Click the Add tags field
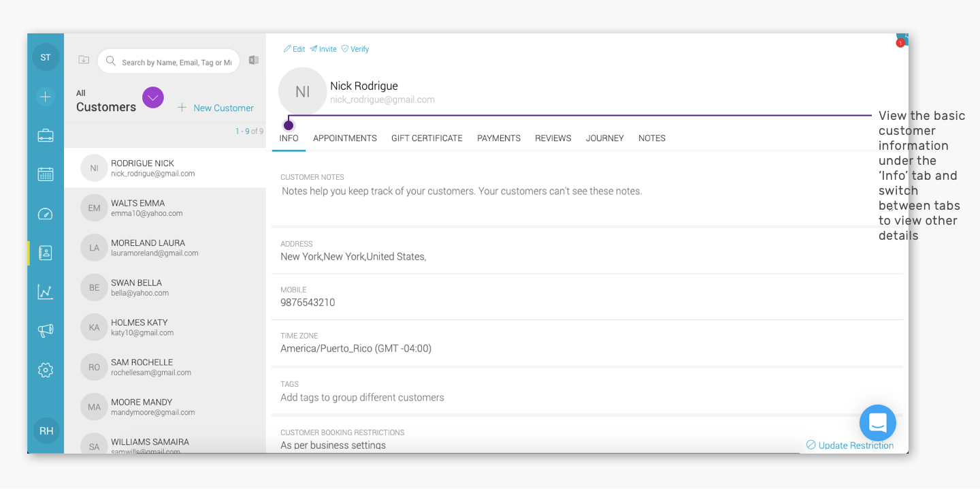Viewport: 980px width, 489px height. point(362,398)
